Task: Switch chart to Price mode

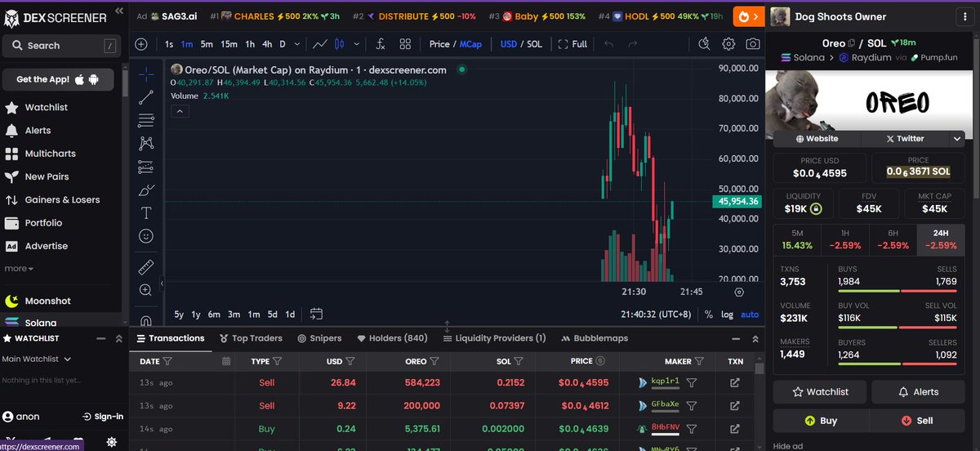Action: tap(439, 44)
